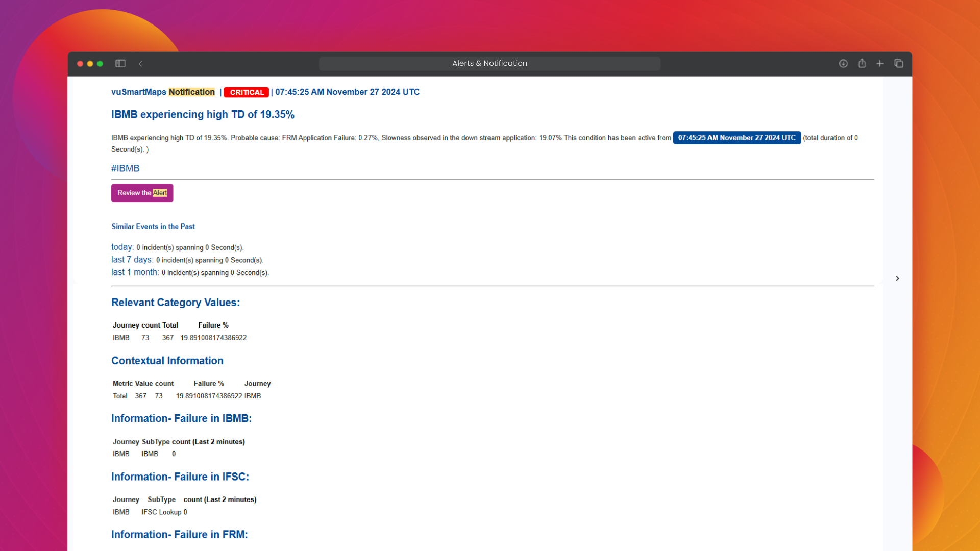Open a new tab with plus icon

pos(880,64)
